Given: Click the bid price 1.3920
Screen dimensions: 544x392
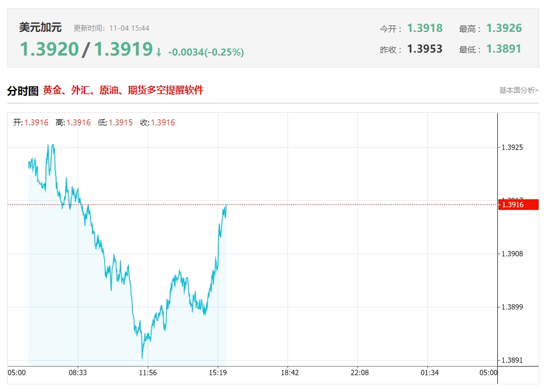Looking at the screenshot, I should point(49,50).
